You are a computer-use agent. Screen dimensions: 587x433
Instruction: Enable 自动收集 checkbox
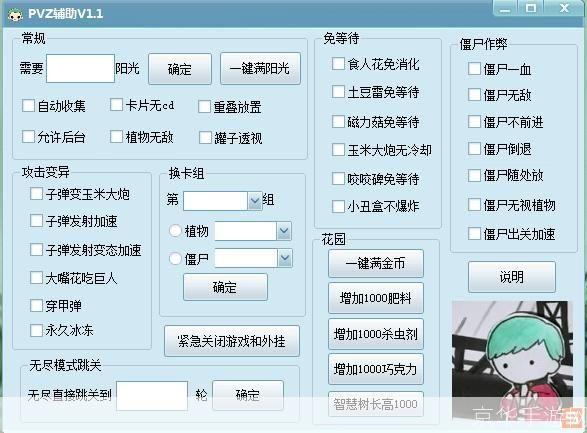tap(28, 106)
